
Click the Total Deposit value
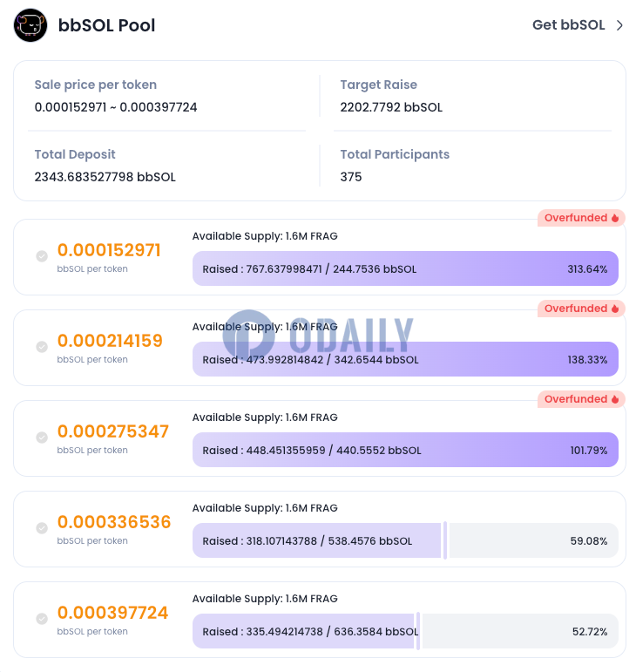pyautogui.click(x=105, y=177)
